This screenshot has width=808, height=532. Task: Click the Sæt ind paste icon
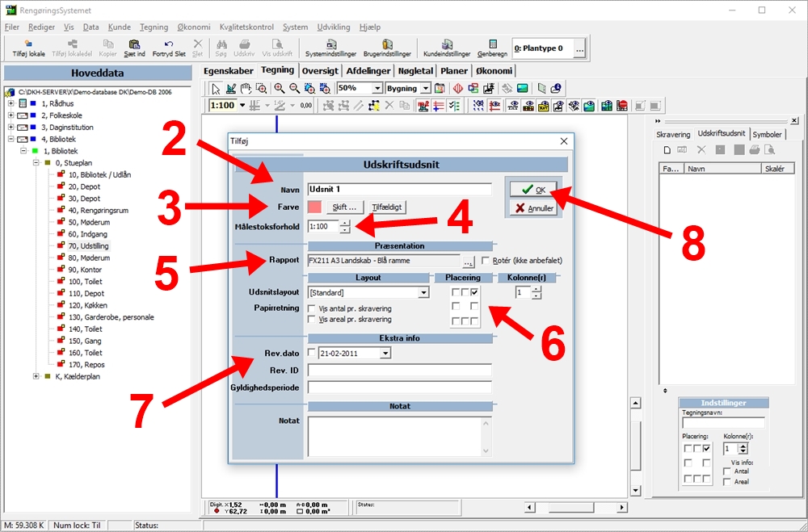(x=134, y=48)
